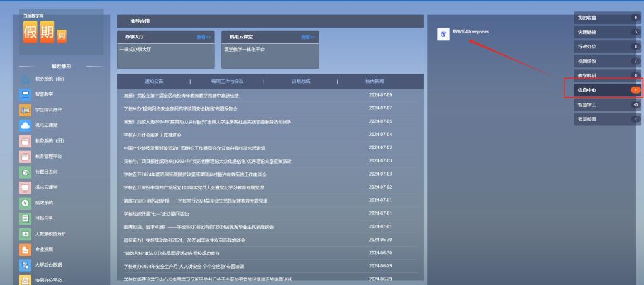Click the 绩效系统 green icon
Viewport: 644px width, 285px height.
pyautogui.click(x=25, y=203)
